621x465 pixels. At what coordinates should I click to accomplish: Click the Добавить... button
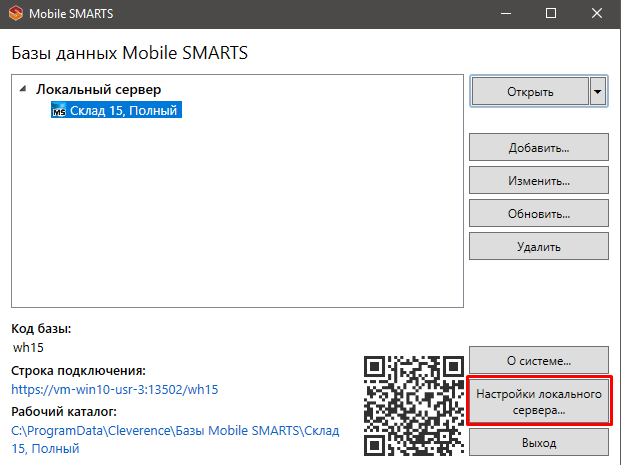tap(539, 147)
